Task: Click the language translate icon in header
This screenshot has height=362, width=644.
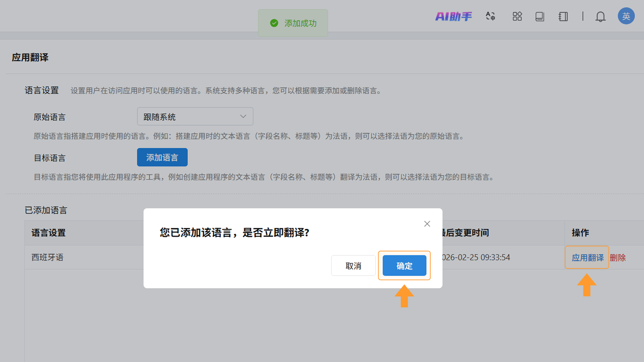Action: tap(490, 16)
